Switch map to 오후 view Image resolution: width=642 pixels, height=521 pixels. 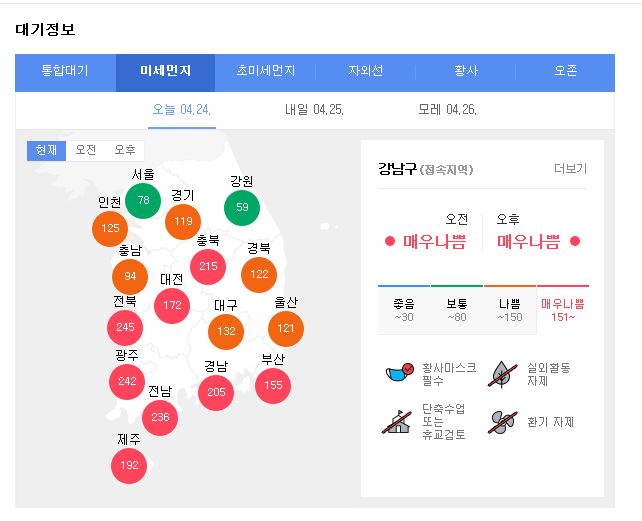[125, 150]
